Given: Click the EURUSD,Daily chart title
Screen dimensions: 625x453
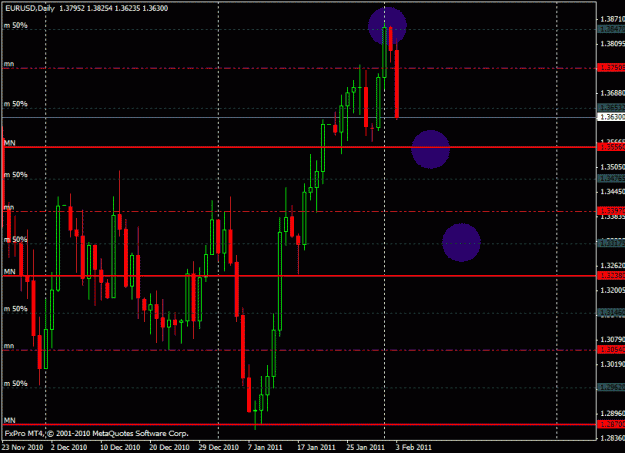Looking at the screenshot, I should tap(30, 8).
